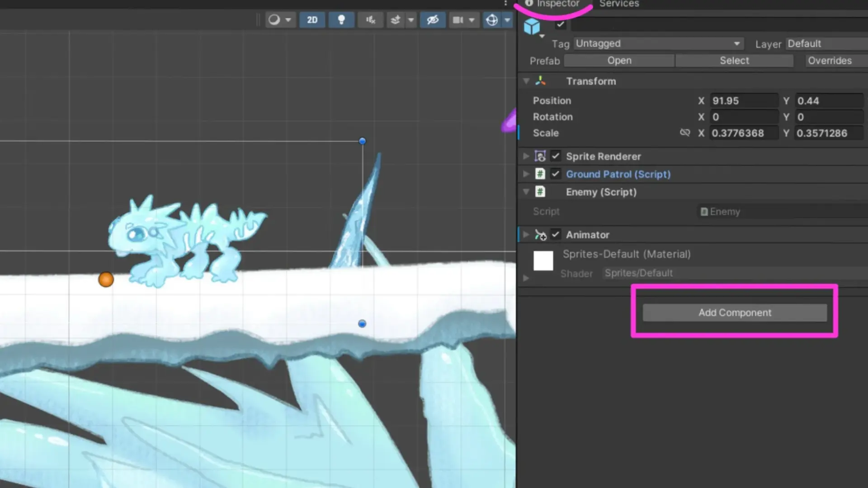
Task: Toggle the Scale constrain proportions link icon
Action: [x=685, y=133]
